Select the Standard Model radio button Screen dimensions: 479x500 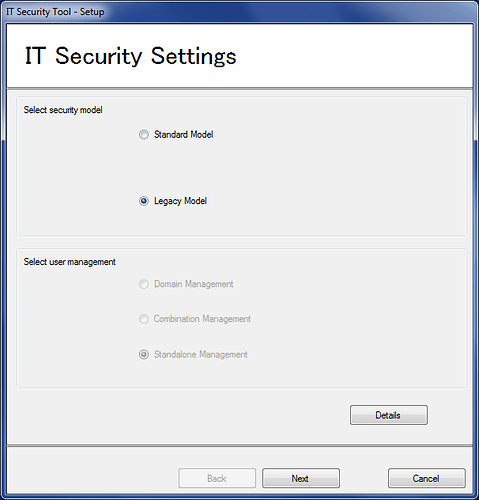144,135
